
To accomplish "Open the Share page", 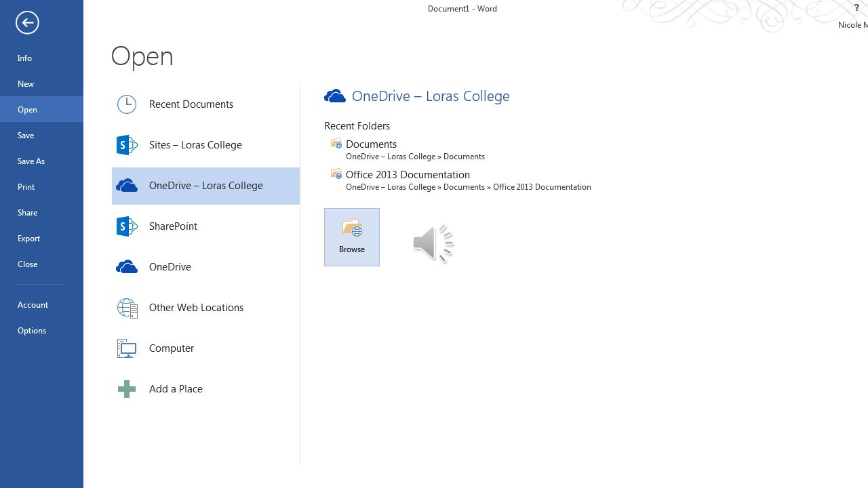I will pos(41,212).
